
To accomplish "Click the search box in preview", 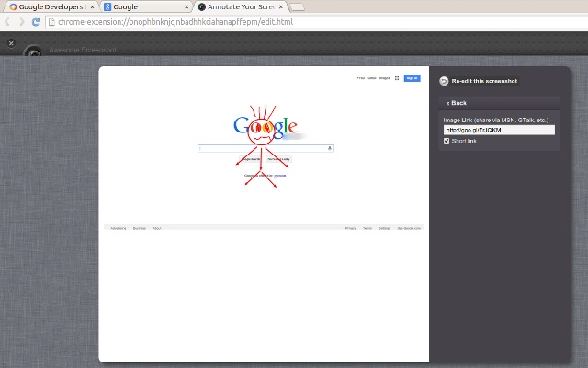I will 266,148.
